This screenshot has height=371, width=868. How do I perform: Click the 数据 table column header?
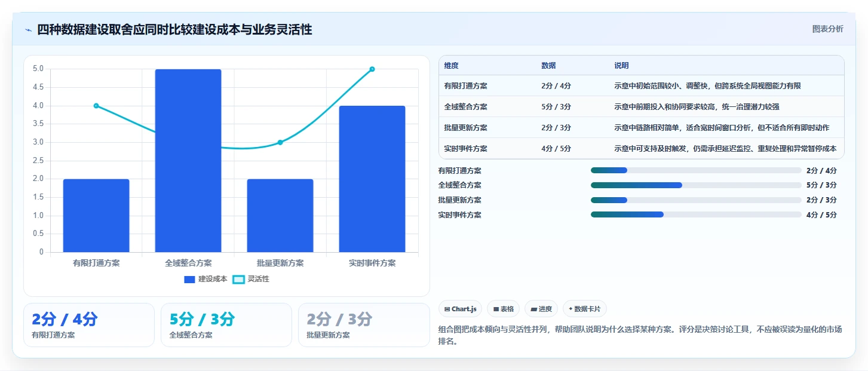(x=548, y=66)
